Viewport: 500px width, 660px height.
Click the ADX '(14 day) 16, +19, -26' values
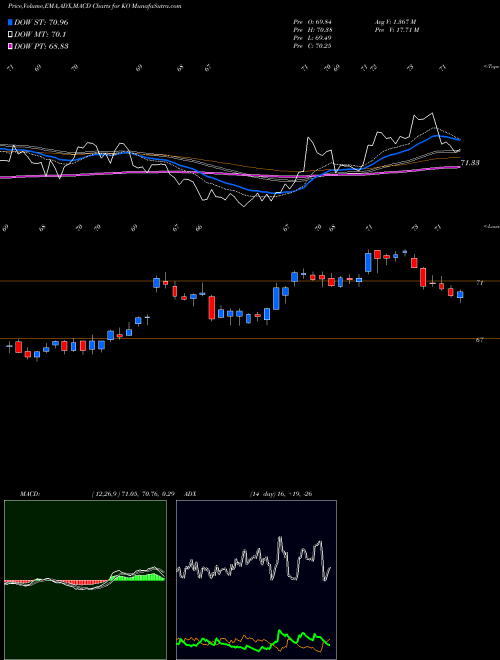(281, 494)
